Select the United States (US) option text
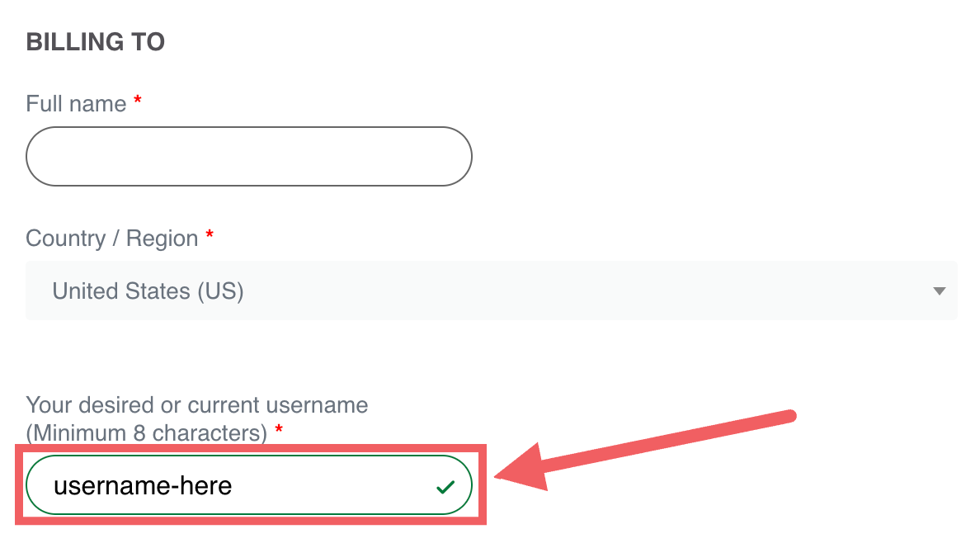Image resolution: width=980 pixels, height=548 pixels. [x=148, y=291]
